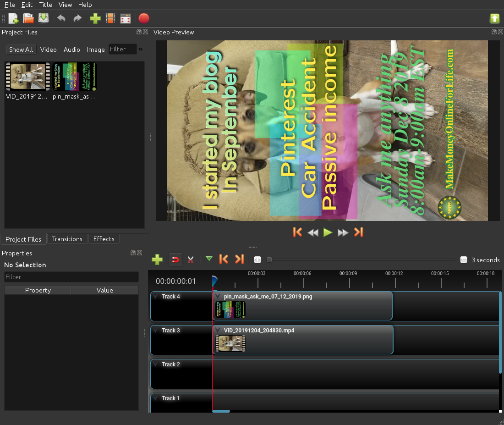Go to previous marker on timeline toolbar
504x425 pixels.
pos(224,259)
